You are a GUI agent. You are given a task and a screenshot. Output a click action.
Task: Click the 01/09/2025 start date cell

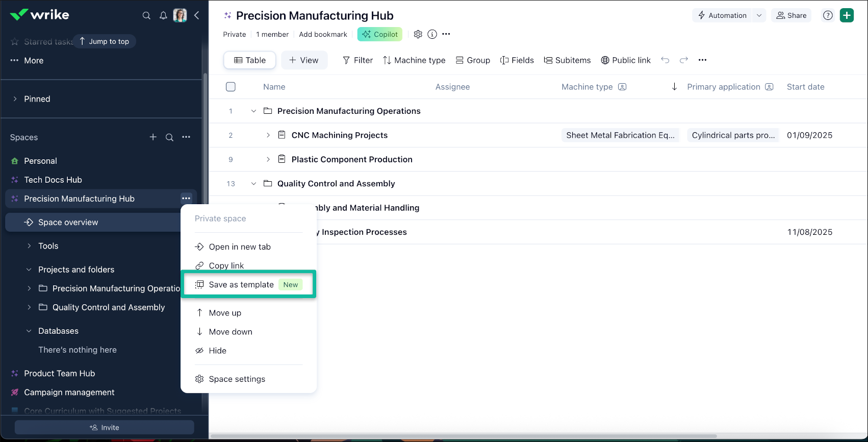(x=809, y=135)
